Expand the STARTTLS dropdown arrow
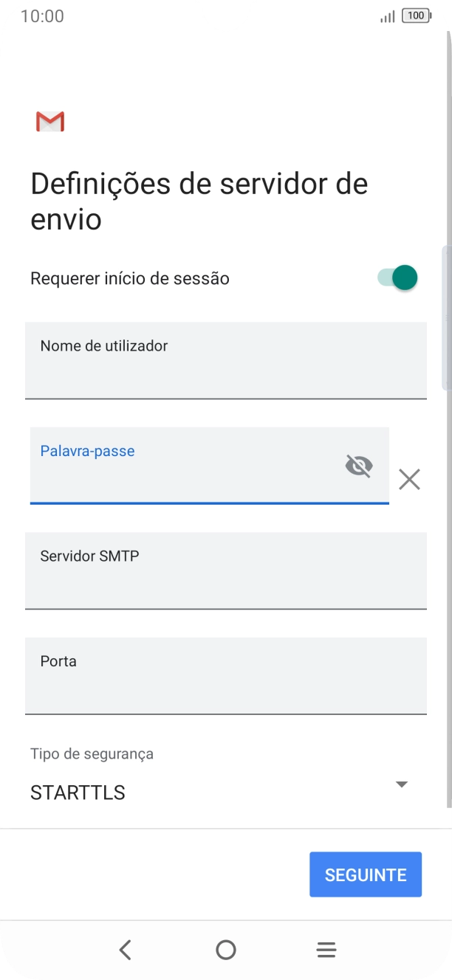 point(403,784)
